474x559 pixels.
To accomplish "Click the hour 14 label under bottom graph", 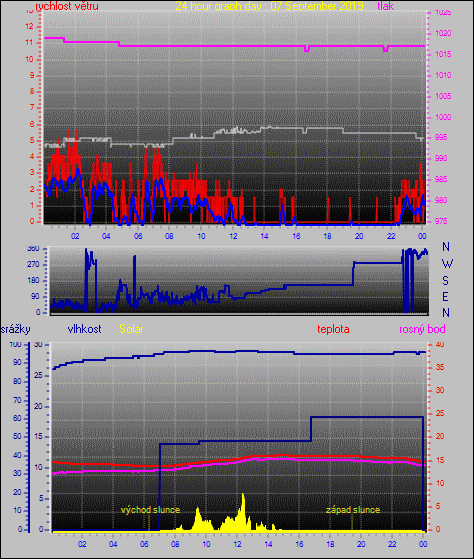I will point(268,544).
